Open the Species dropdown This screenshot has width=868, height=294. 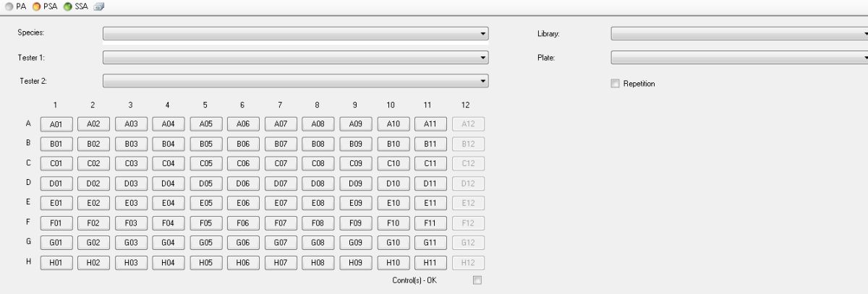(x=296, y=33)
